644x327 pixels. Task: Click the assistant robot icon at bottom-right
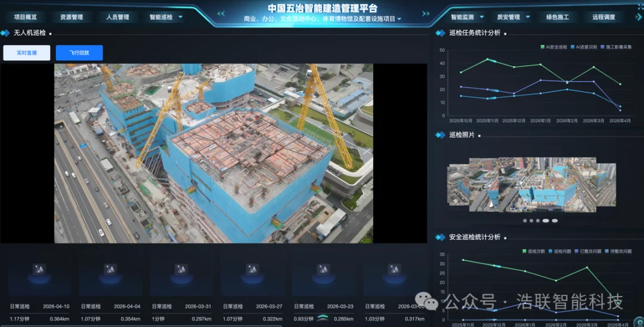click(x=639, y=322)
